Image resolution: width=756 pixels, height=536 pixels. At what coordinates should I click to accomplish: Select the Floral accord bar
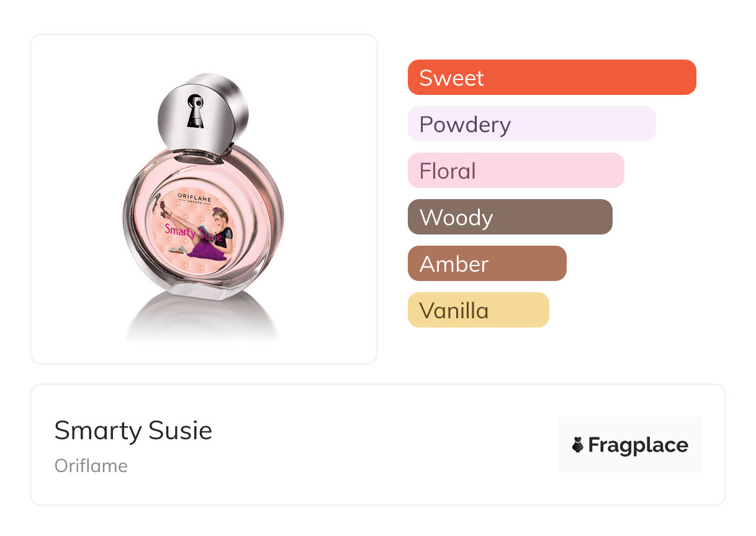click(x=515, y=171)
